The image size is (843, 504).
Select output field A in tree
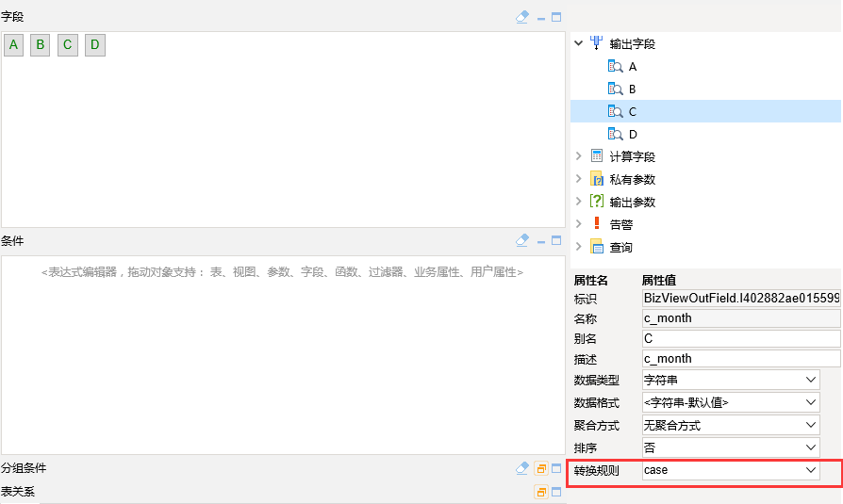(633, 67)
